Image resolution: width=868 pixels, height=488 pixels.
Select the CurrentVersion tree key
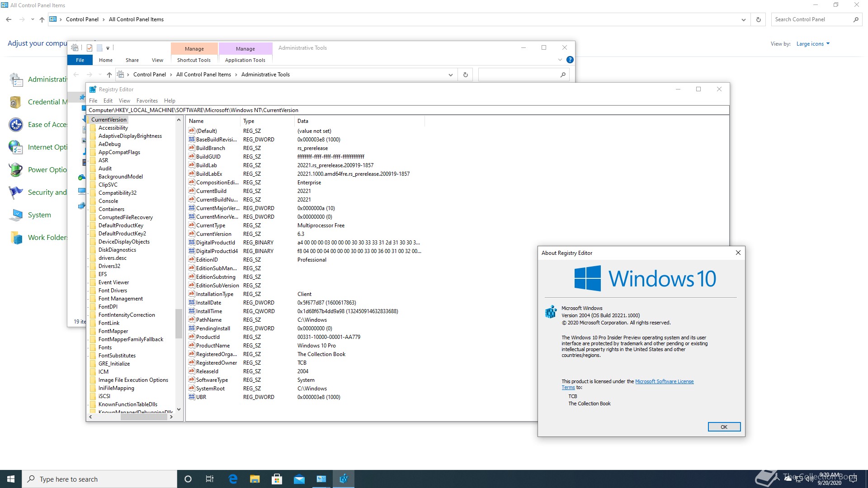pos(109,120)
